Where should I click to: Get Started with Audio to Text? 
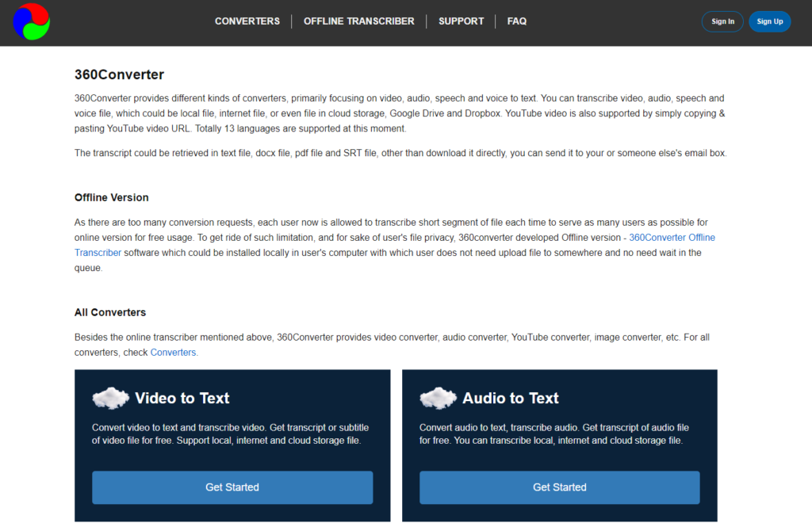pos(559,487)
